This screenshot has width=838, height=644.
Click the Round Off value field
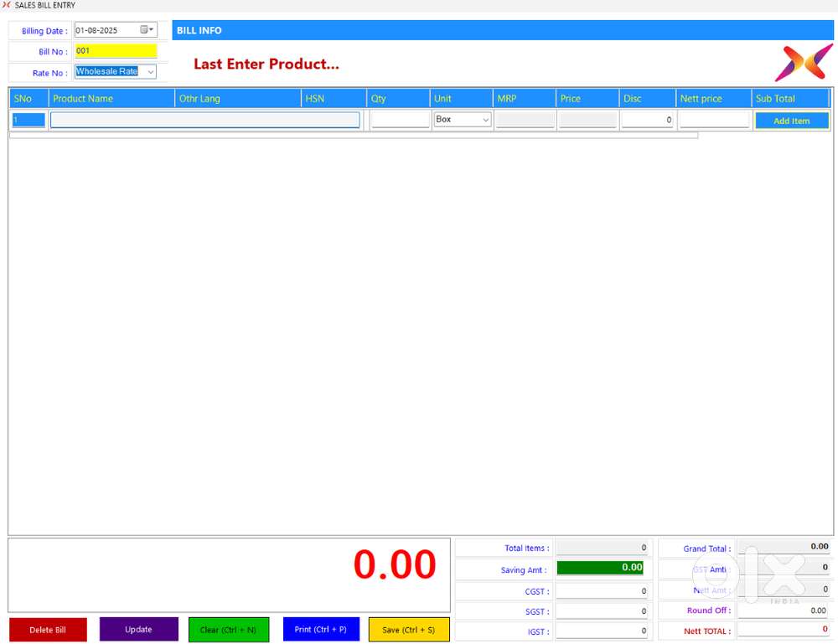click(784, 611)
